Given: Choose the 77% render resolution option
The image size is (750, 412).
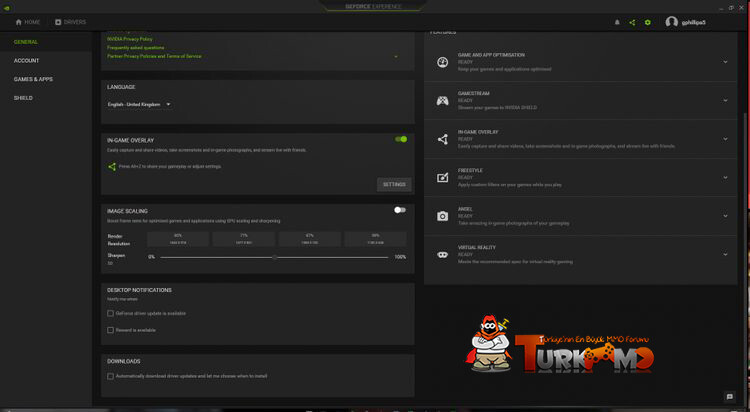Looking at the screenshot, I should pos(244,239).
